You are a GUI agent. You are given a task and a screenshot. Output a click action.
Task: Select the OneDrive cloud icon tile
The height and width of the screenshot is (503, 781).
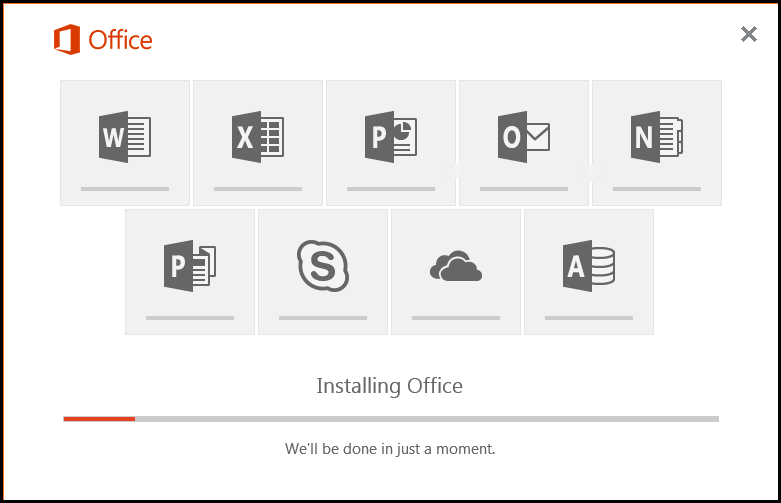456,272
